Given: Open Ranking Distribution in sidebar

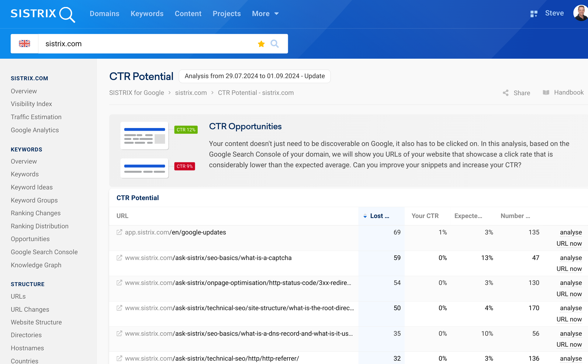Looking at the screenshot, I should click(40, 226).
